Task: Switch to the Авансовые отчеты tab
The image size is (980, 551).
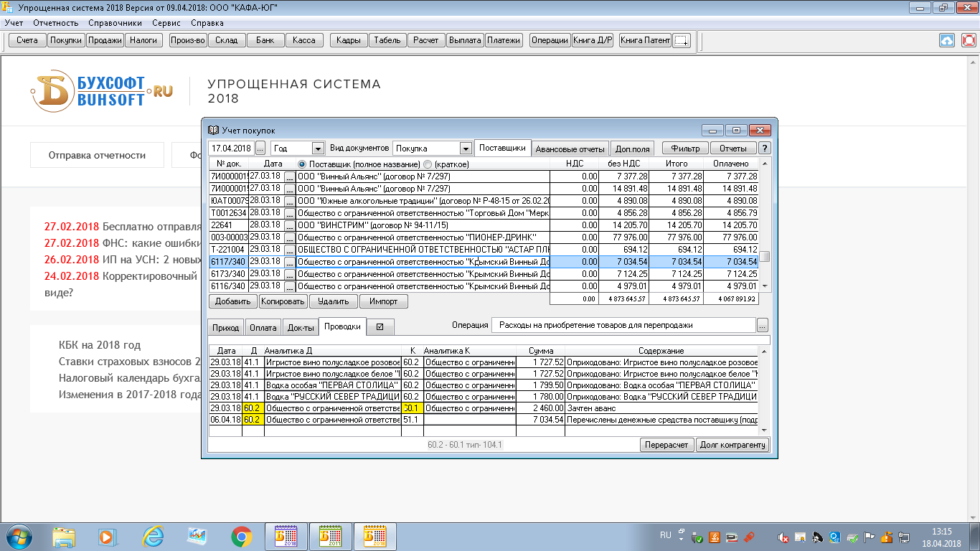Action: click(571, 149)
